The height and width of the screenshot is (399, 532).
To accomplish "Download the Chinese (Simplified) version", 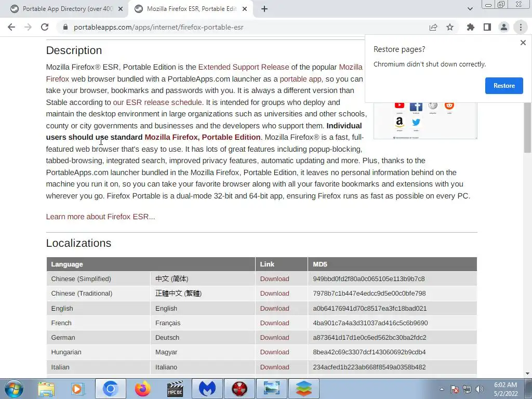I will (x=274, y=279).
